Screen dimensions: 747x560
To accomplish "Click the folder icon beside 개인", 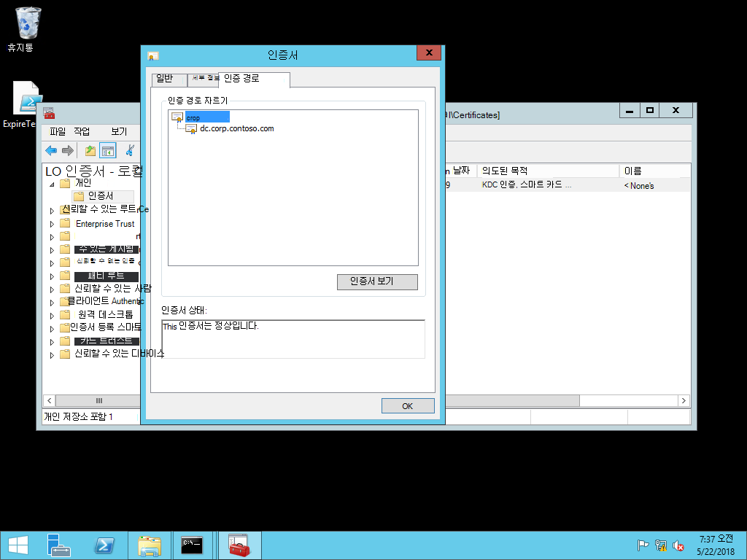I will click(65, 183).
